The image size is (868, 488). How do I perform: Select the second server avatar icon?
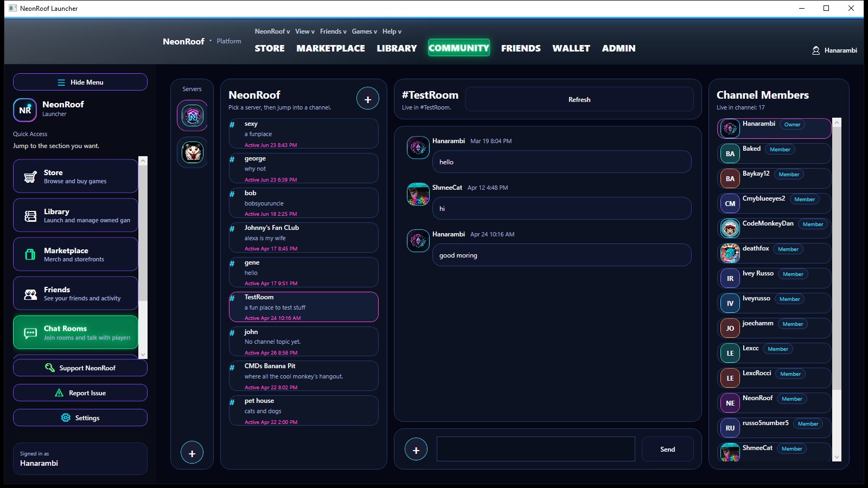[x=192, y=152]
